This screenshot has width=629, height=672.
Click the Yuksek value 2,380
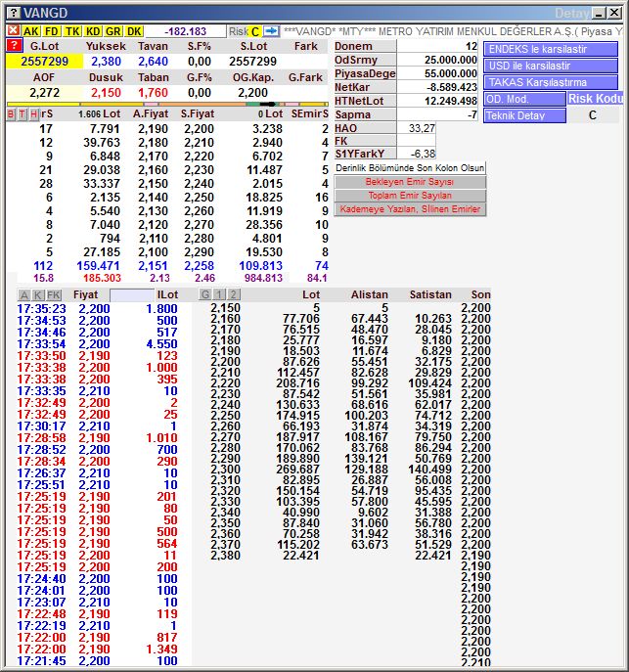pos(106,62)
